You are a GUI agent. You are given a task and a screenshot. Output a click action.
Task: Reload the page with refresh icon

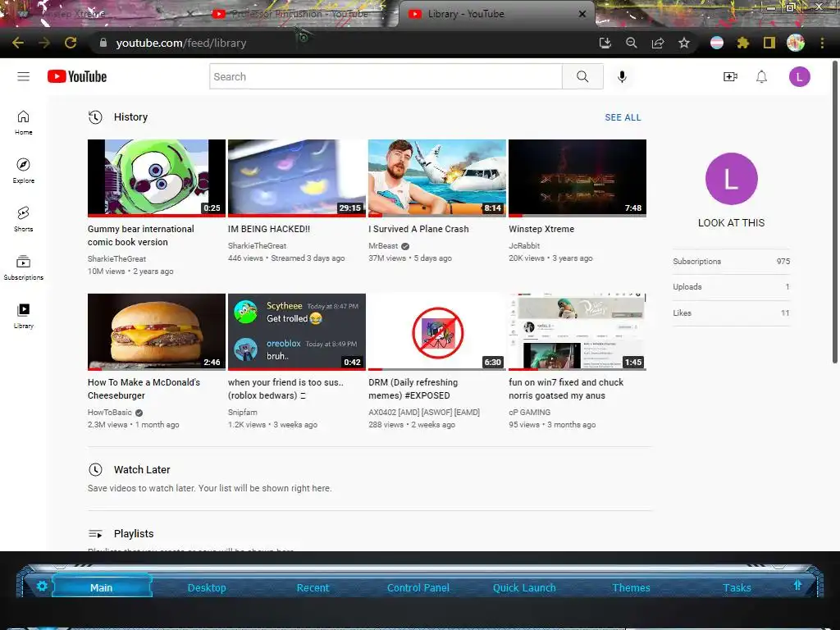71,43
